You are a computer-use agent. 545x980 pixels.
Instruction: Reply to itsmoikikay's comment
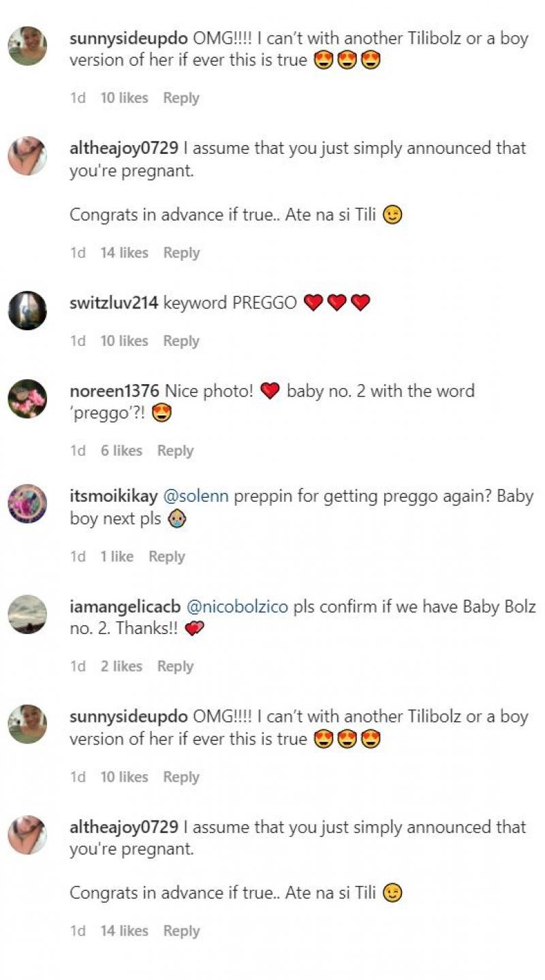[x=167, y=556]
